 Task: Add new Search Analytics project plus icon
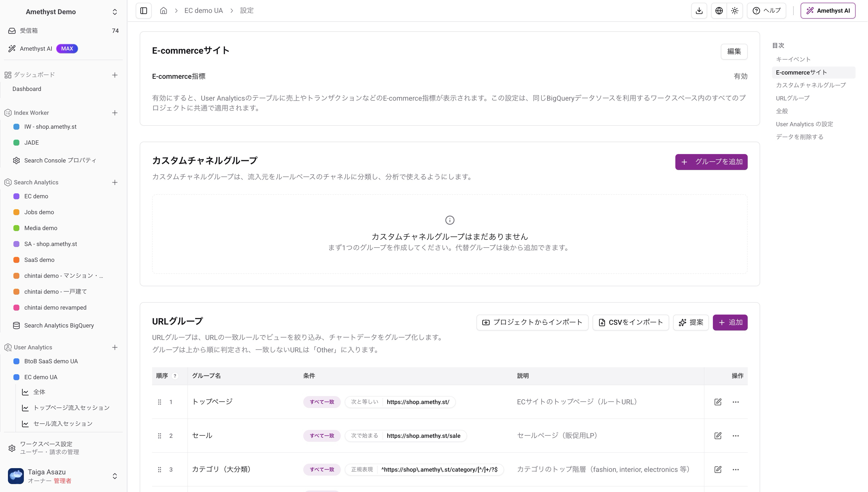[115, 182]
